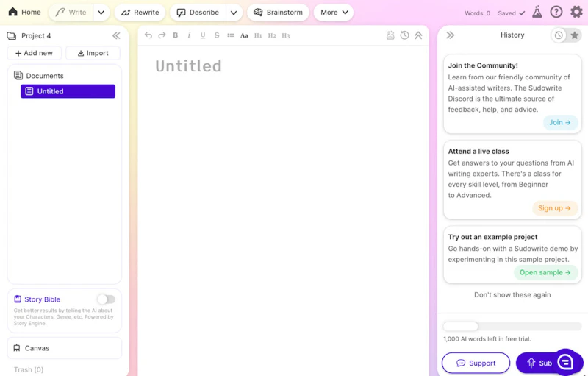Collapse the History panel
This screenshot has width=588, height=376.
pos(450,35)
